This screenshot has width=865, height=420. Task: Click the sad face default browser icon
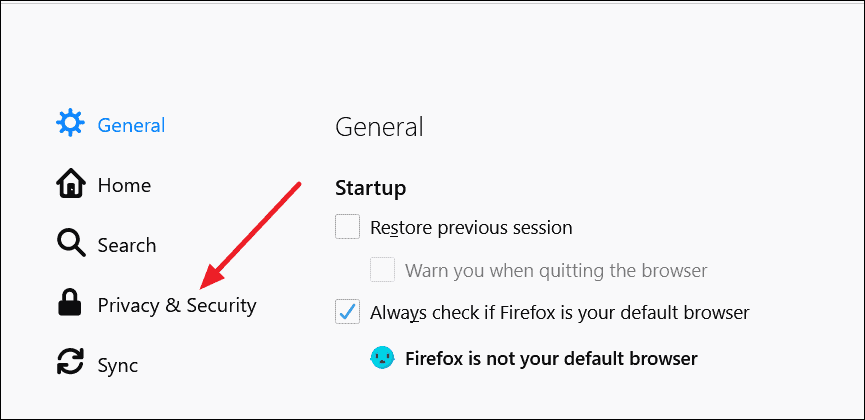[x=382, y=358]
